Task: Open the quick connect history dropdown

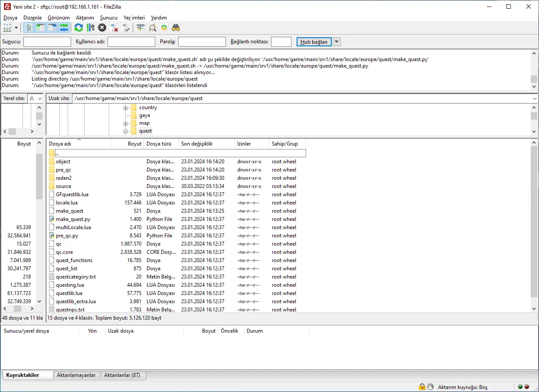Action: coord(336,42)
